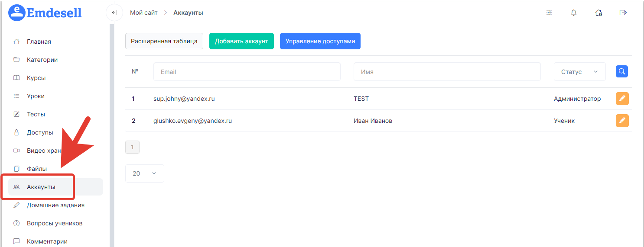
Task: Edit the Иван Иванов account
Action: point(622,121)
